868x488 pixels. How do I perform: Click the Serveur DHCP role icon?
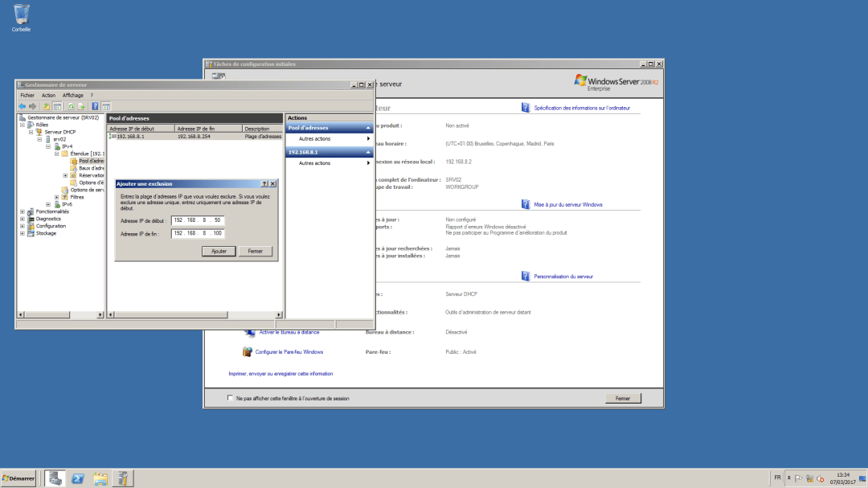click(39, 131)
